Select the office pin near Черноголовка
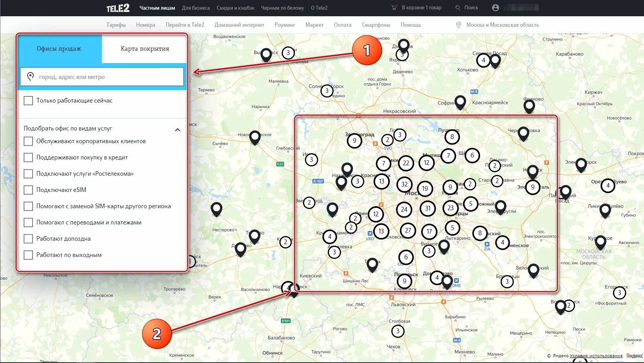 [x=523, y=134]
